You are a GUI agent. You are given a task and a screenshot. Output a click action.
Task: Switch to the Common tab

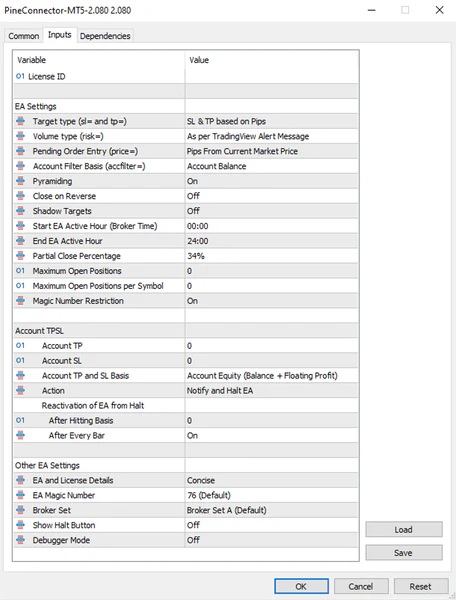24,36
